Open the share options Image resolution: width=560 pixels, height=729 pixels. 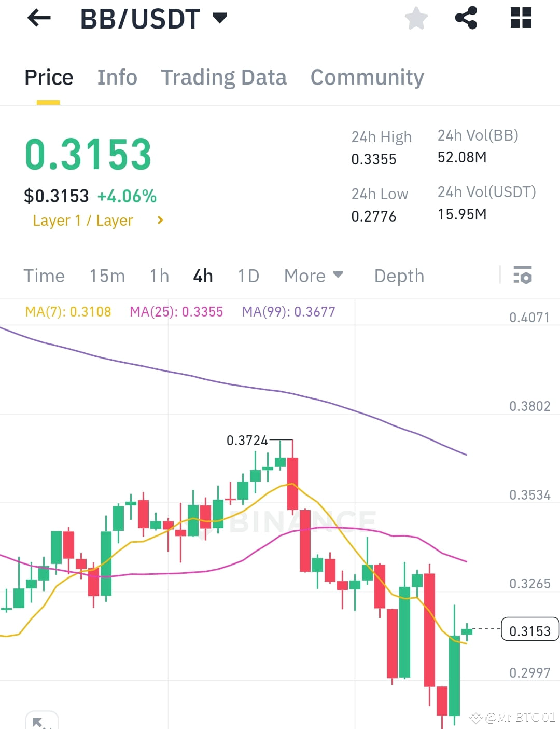pos(467,18)
